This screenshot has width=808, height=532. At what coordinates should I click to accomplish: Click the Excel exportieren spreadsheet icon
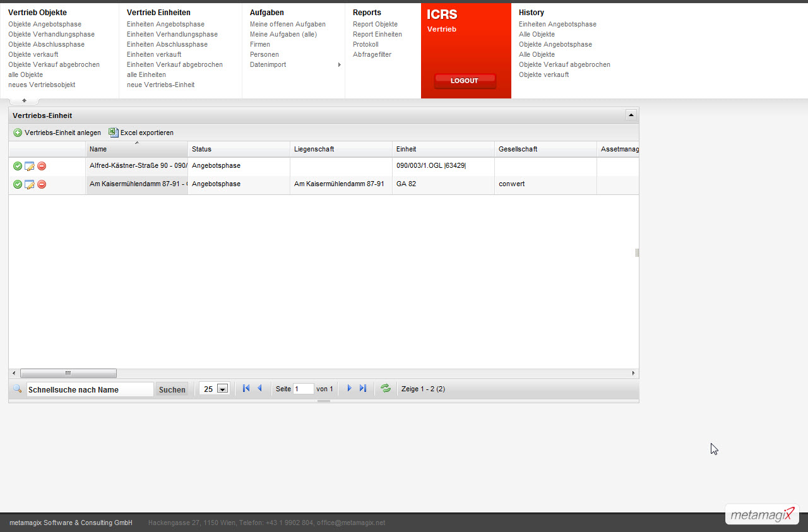(x=114, y=133)
